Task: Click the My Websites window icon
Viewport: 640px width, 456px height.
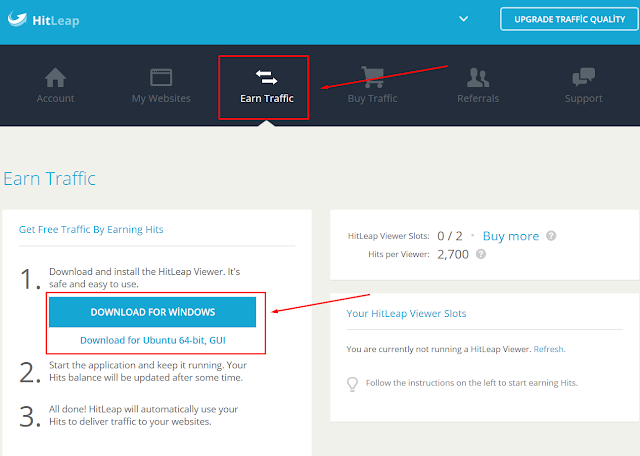Action: pyautogui.click(x=161, y=77)
